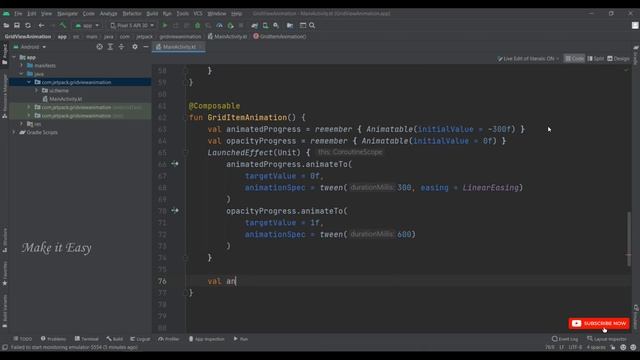Open the Edit menu

coord(31,13)
